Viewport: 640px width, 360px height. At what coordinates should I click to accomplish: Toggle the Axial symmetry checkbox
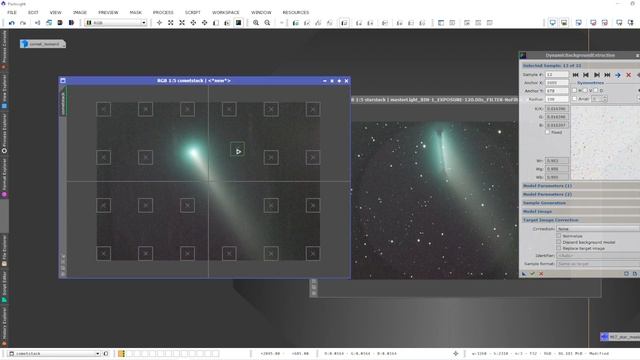(x=575, y=99)
